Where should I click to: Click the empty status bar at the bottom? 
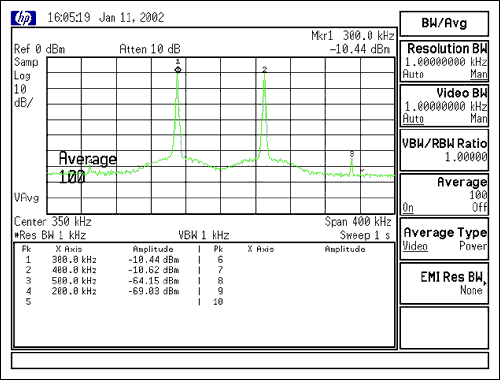(x=250, y=360)
